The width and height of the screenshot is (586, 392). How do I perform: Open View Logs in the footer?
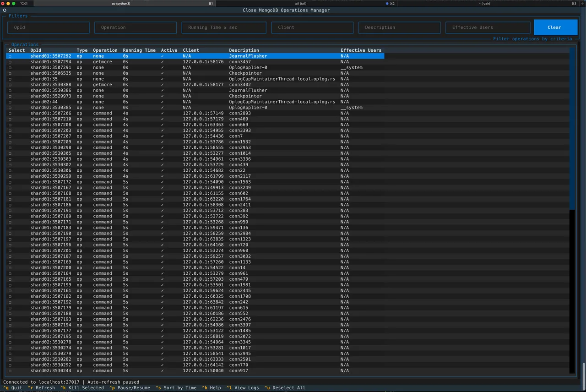point(243,388)
